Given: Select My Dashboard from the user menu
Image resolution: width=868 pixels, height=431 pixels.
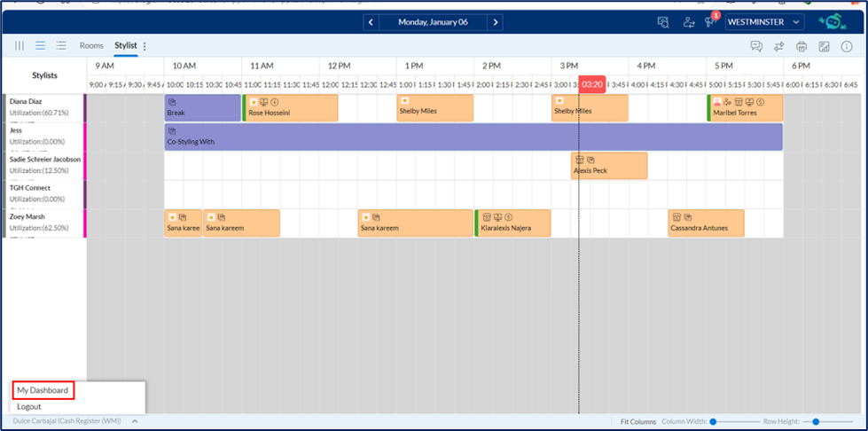Looking at the screenshot, I should pos(43,390).
